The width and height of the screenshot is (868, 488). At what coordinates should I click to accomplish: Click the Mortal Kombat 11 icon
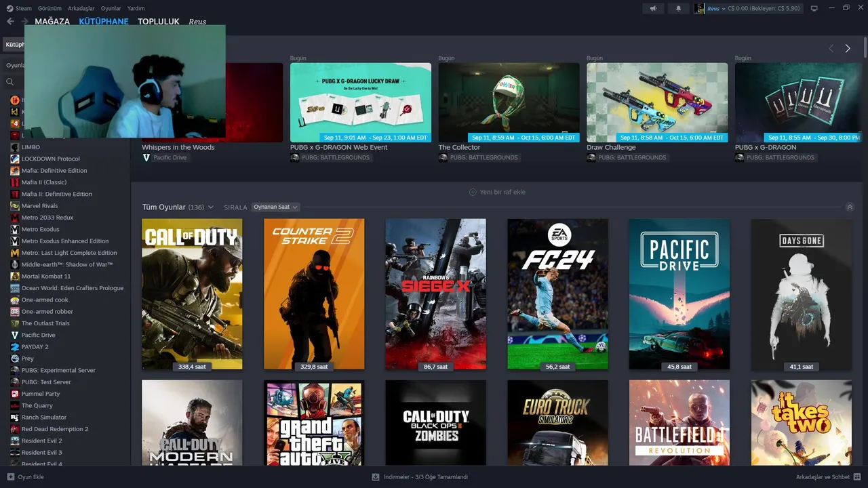point(15,276)
